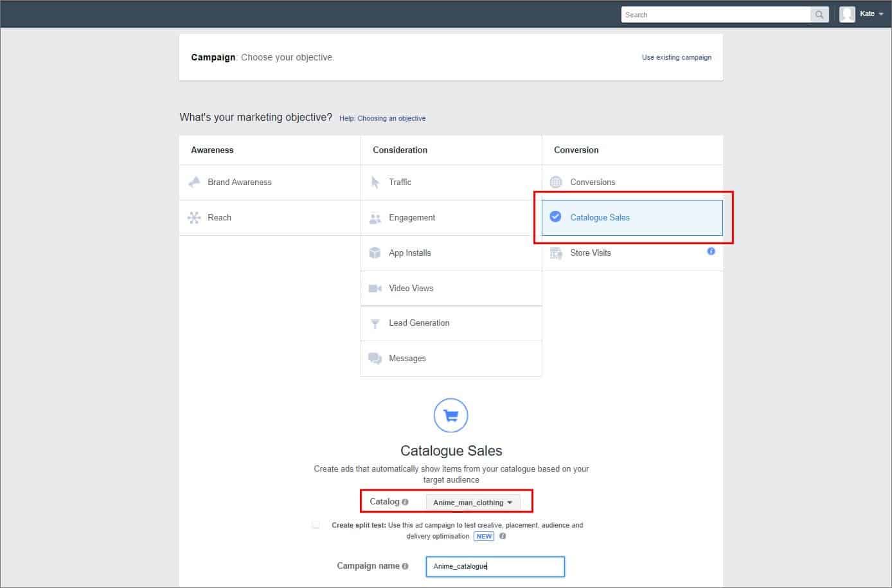Click the Use existing campaign link
This screenshot has width=892, height=588.
676,57
